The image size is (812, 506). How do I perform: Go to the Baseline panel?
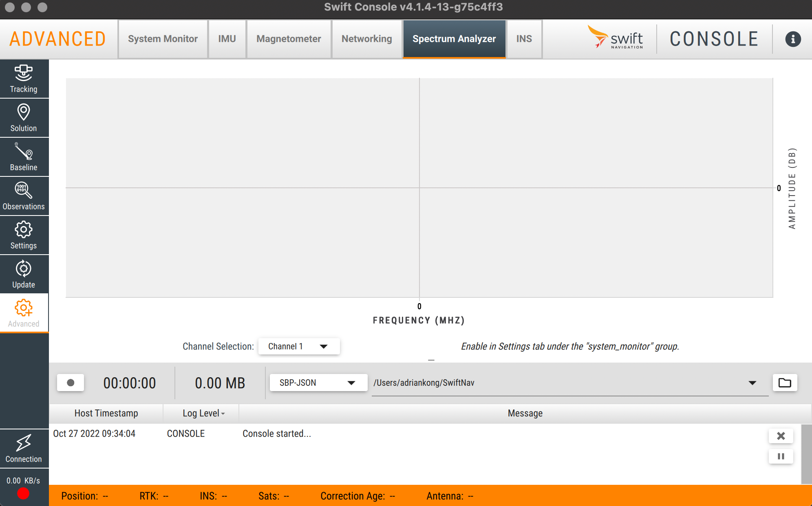coord(24,157)
